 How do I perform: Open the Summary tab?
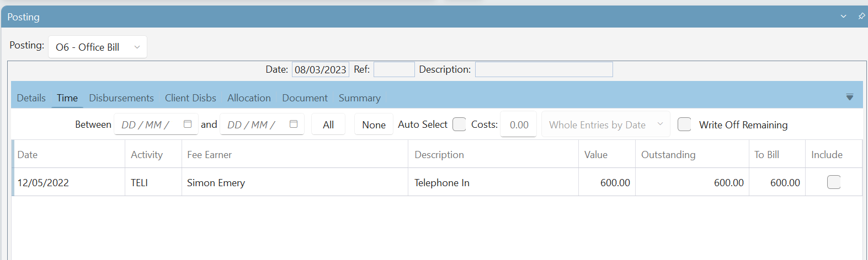coord(360,98)
